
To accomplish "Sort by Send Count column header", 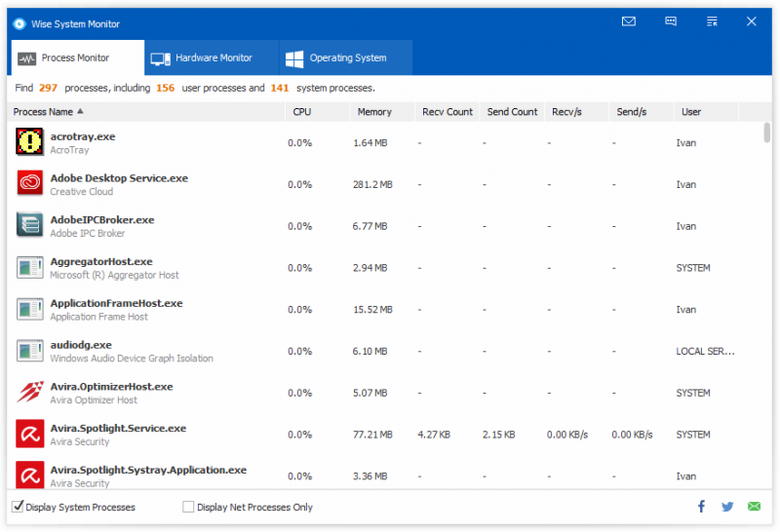I will pyautogui.click(x=512, y=112).
